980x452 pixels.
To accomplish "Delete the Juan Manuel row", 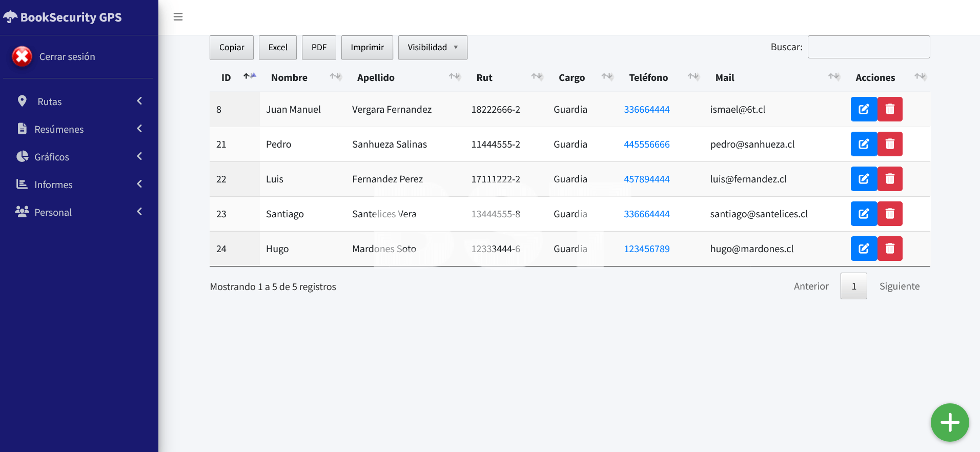I will pyautogui.click(x=890, y=109).
